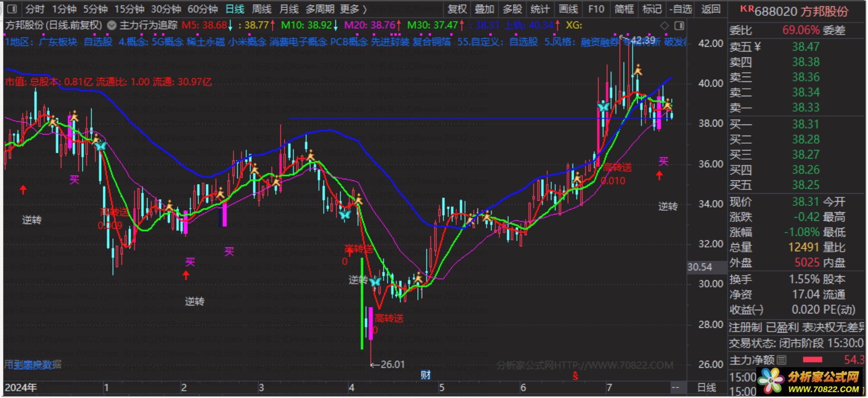Open the 多周期 multi-period view

pyautogui.click(x=320, y=9)
